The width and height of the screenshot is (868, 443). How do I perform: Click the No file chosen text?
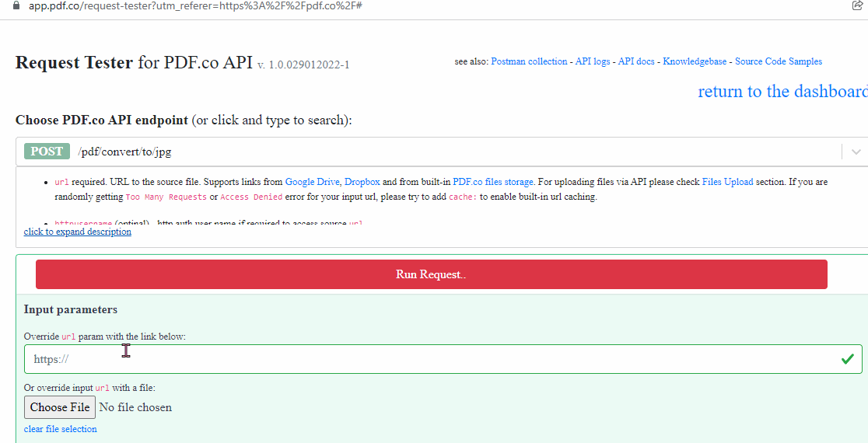[x=135, y=407]
